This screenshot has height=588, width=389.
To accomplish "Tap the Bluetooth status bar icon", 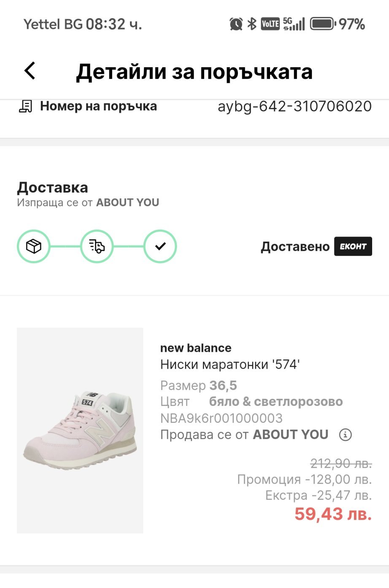I will point(252,24).
